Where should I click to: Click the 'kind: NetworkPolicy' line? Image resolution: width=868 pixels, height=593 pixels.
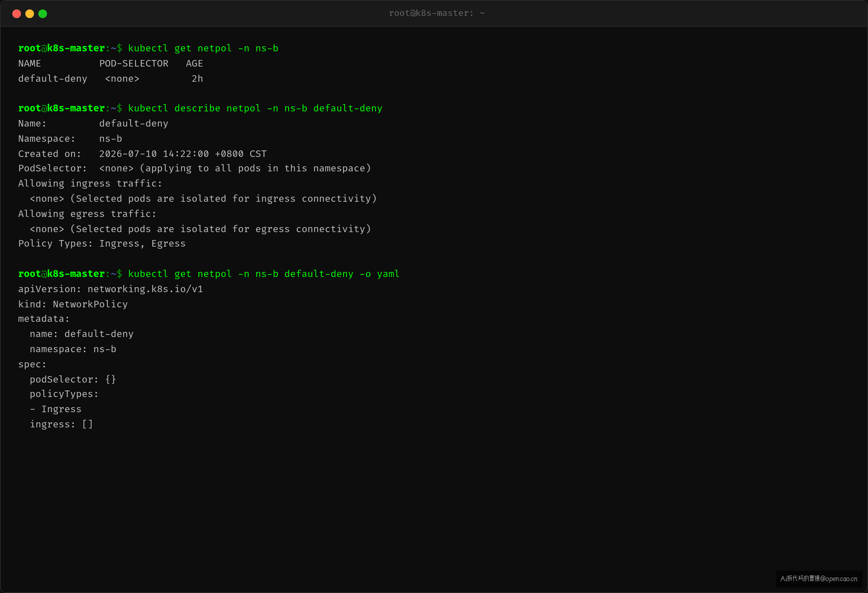73,304
